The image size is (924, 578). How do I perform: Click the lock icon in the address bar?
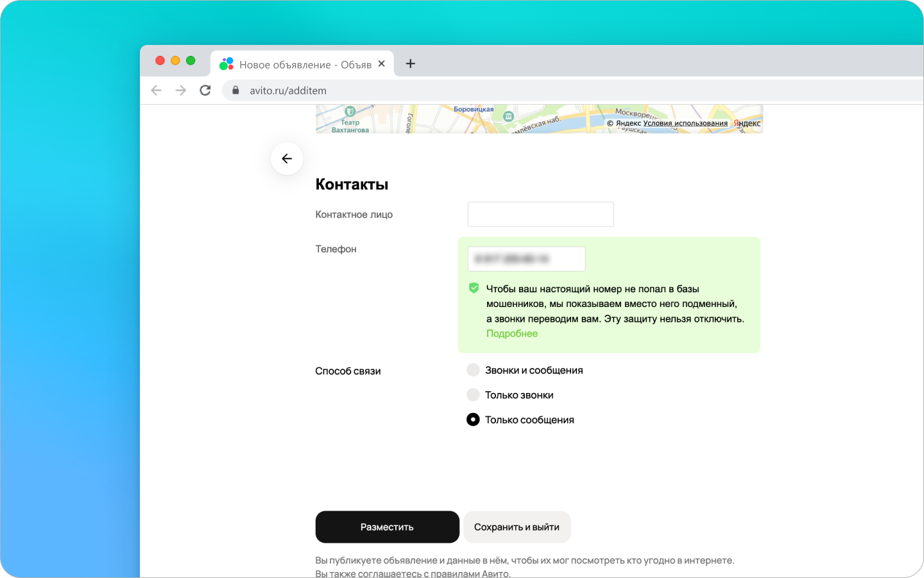pos(235,91)
